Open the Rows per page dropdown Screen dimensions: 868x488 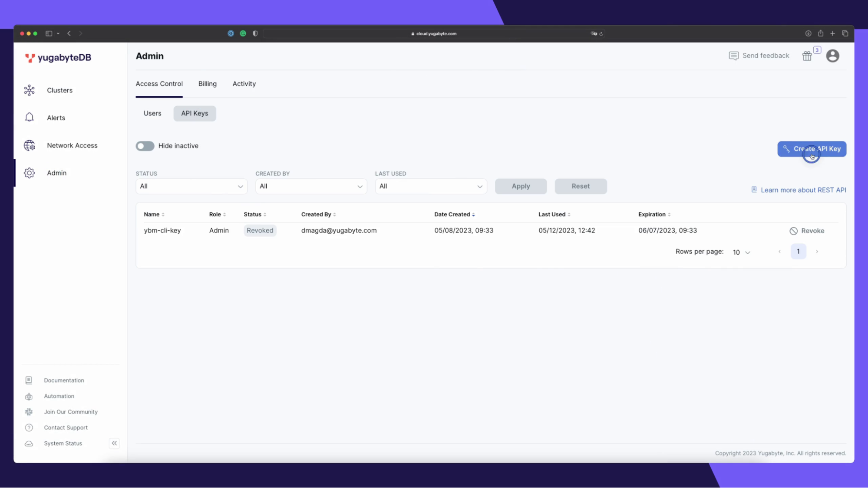pos(741,252)
